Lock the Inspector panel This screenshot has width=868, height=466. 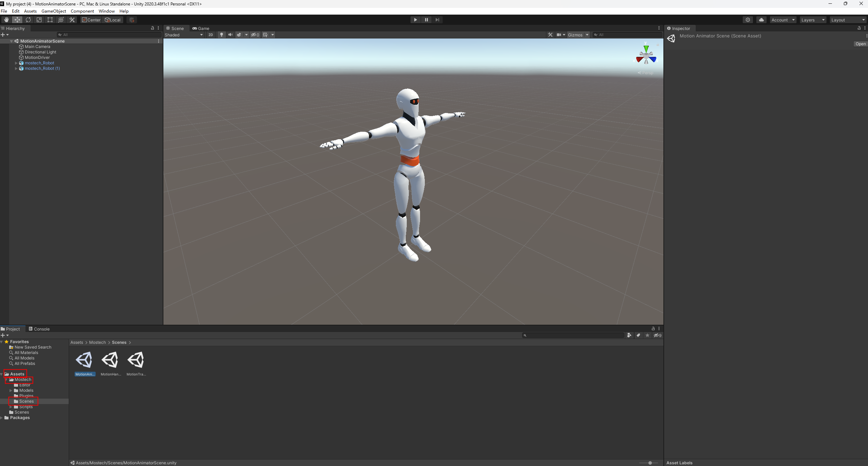pyautogui.click(x=859, y=28)
